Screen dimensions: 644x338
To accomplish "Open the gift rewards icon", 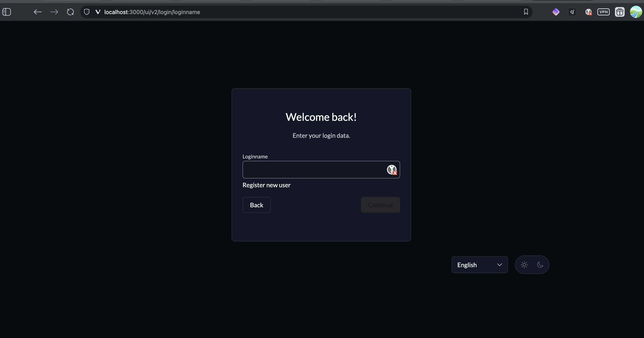I will (x=620, y=12).
